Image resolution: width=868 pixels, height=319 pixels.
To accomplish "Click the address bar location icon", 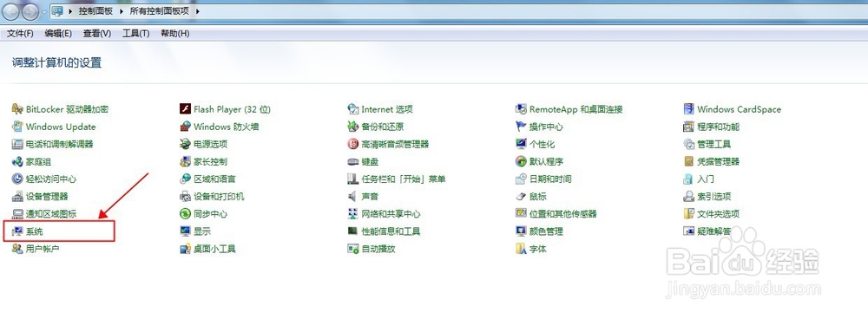I will click(x=57, y=10).
